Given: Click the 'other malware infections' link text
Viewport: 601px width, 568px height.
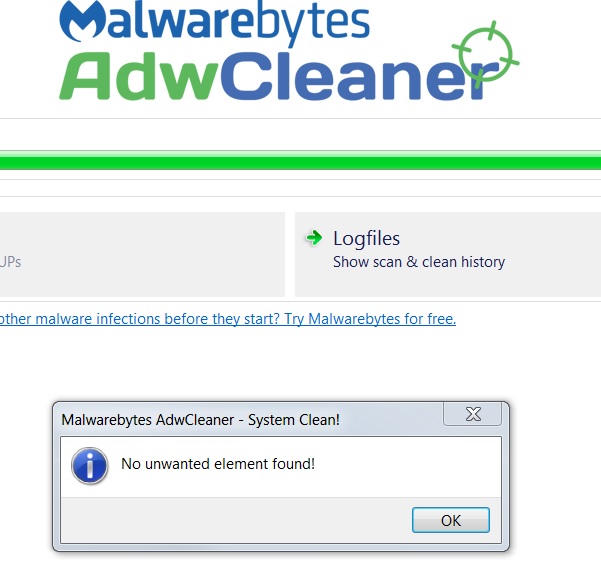Looking at the screenshot, I should [x=79, y=319].
